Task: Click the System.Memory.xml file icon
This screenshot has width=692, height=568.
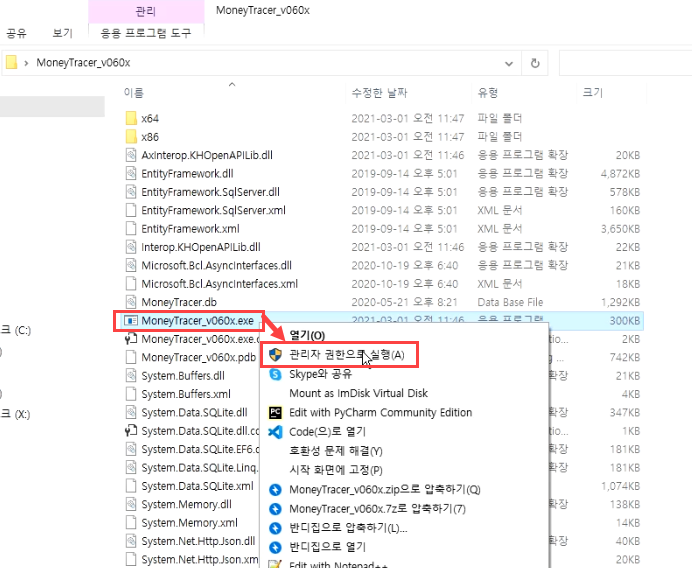Action: tap(131, 523)
